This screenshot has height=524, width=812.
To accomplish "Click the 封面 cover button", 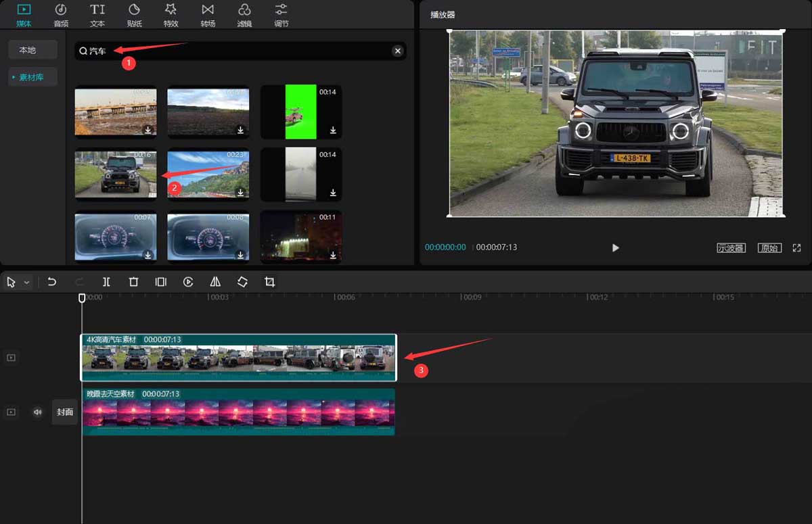I will (65, 412).
